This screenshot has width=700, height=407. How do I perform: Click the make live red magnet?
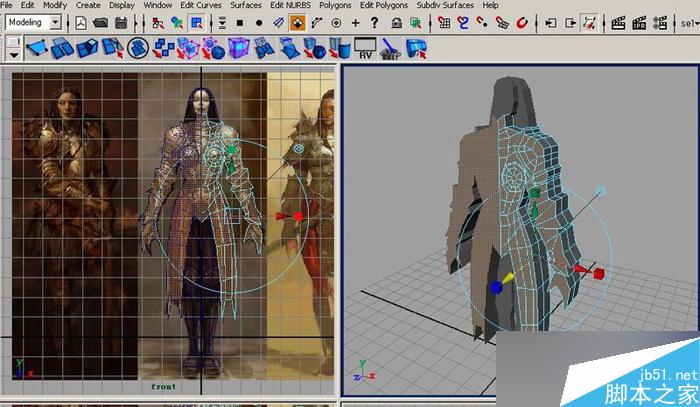coord(522,23)
